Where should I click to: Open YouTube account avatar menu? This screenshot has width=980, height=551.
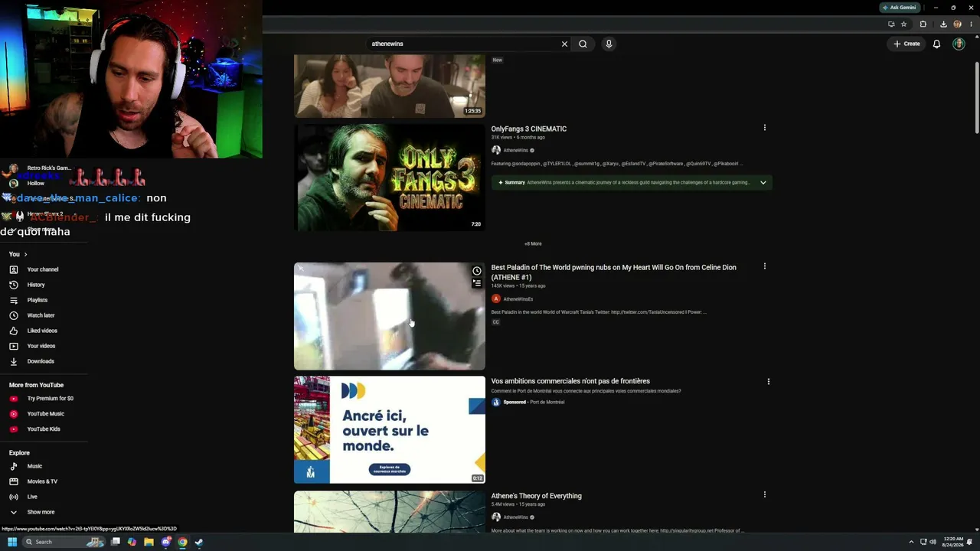pyautogui.click(x=959, y=44)
